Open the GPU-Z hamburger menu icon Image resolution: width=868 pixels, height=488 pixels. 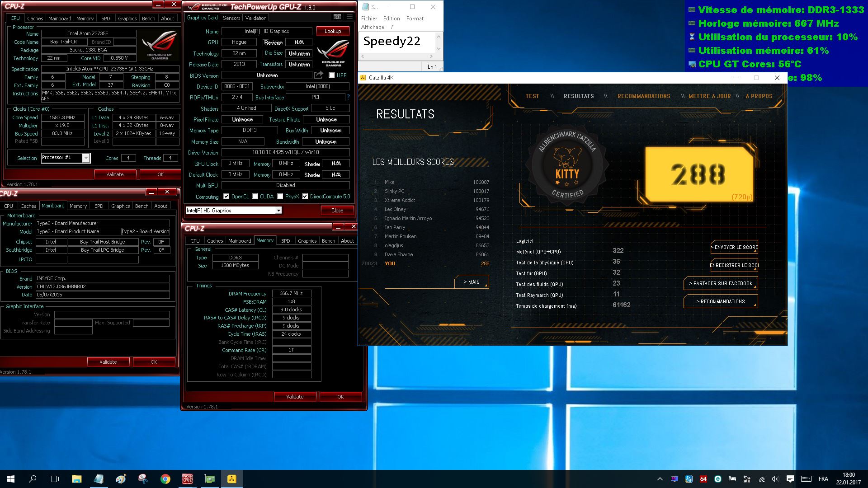(x=349, y=17)
